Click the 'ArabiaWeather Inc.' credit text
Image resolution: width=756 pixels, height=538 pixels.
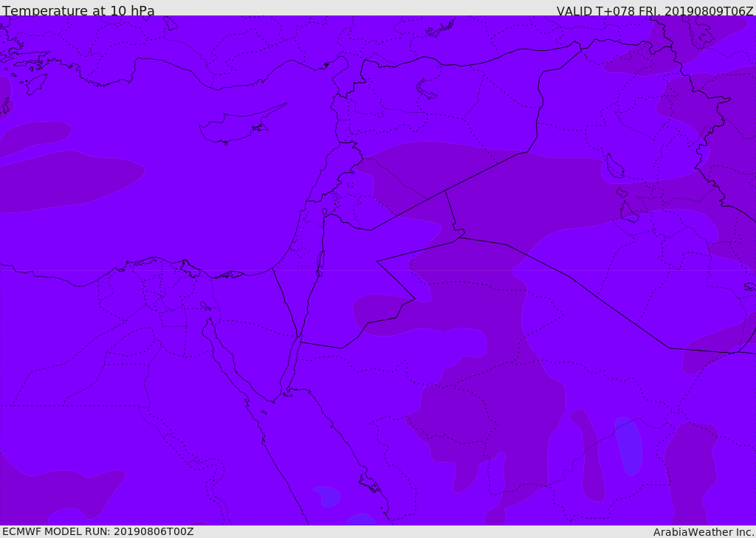704,532
